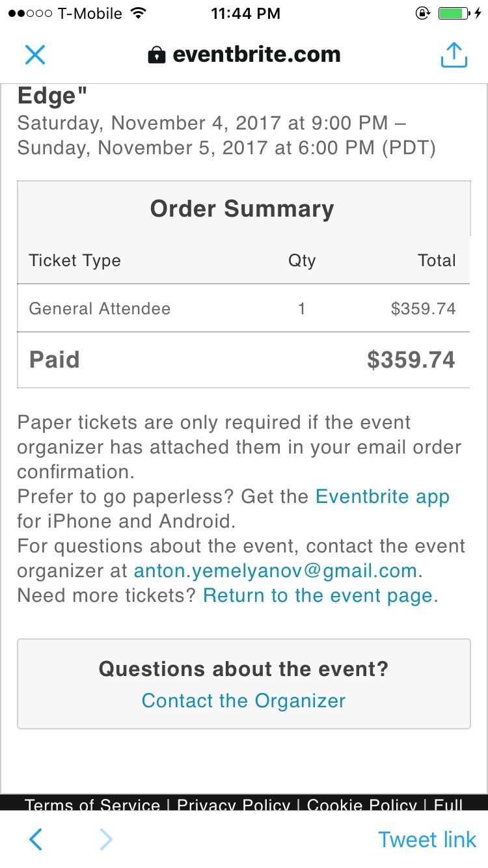Tap the 11:44 PM clock in status bar

245,14
